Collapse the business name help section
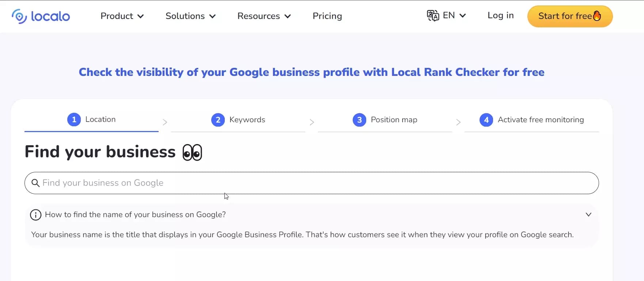Image resolution: width=644 pixels, height=281 pixels. pyautogui.click(x=588, y=215)
